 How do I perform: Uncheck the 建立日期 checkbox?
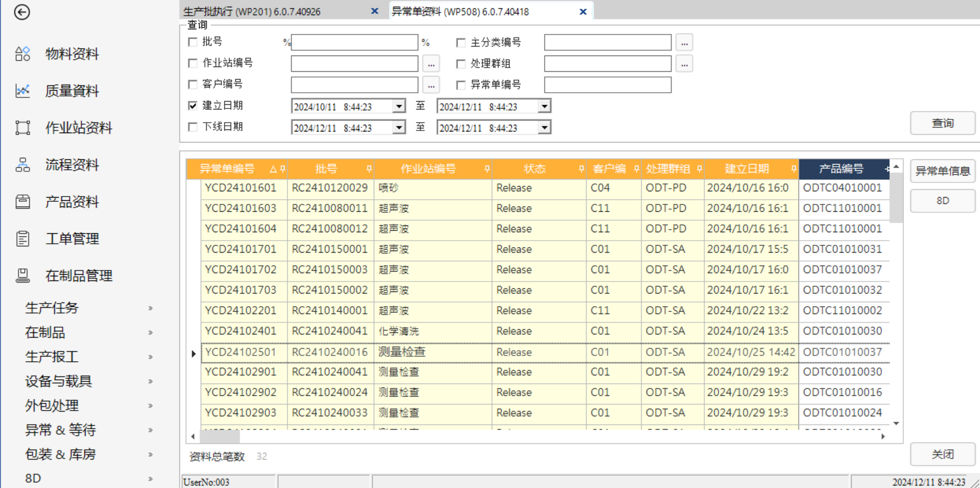(193, 106)
